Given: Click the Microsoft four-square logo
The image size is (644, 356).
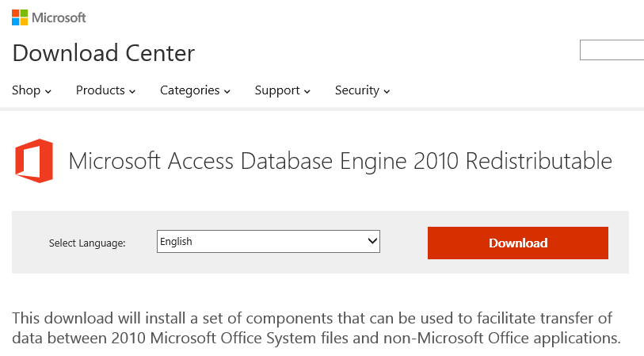Looking at the screenshot, I should 20,17.
